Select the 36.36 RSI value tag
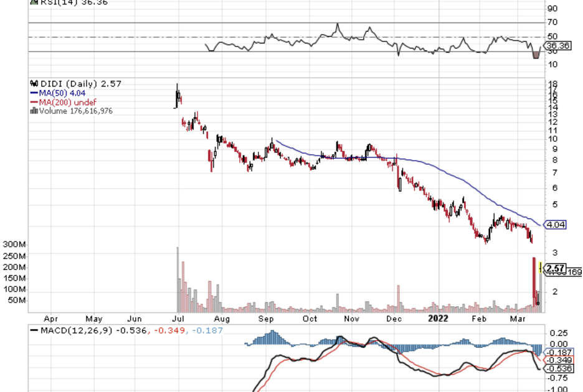The height and width of the screenshot is (392, 583). (555, 45)
